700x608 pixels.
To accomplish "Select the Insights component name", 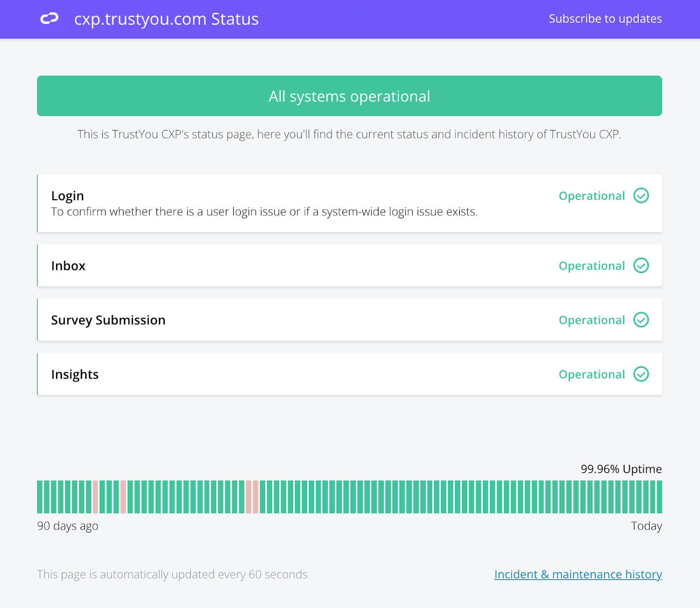I will click(x=75, y=375).
